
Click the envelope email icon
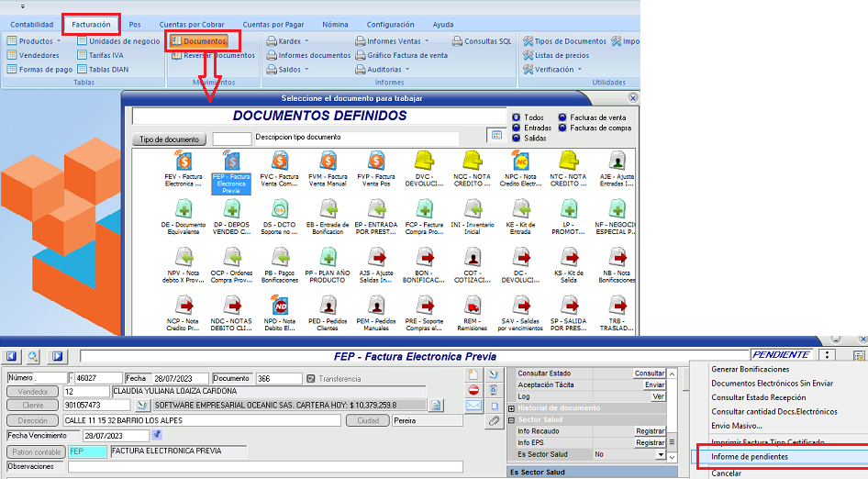pyautogui.click(x=473, y=405)
